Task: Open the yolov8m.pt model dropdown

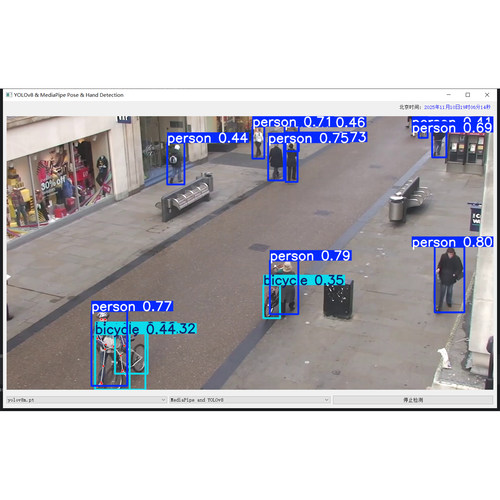Action: (x=86, y=400)
